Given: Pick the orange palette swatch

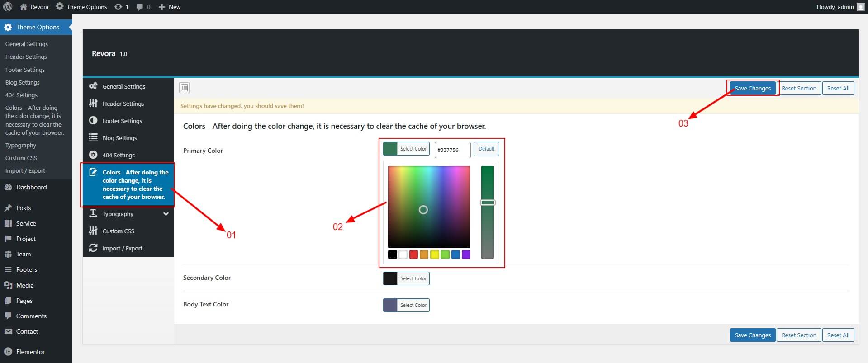Looking at the screenshot, I should (424, 255).
